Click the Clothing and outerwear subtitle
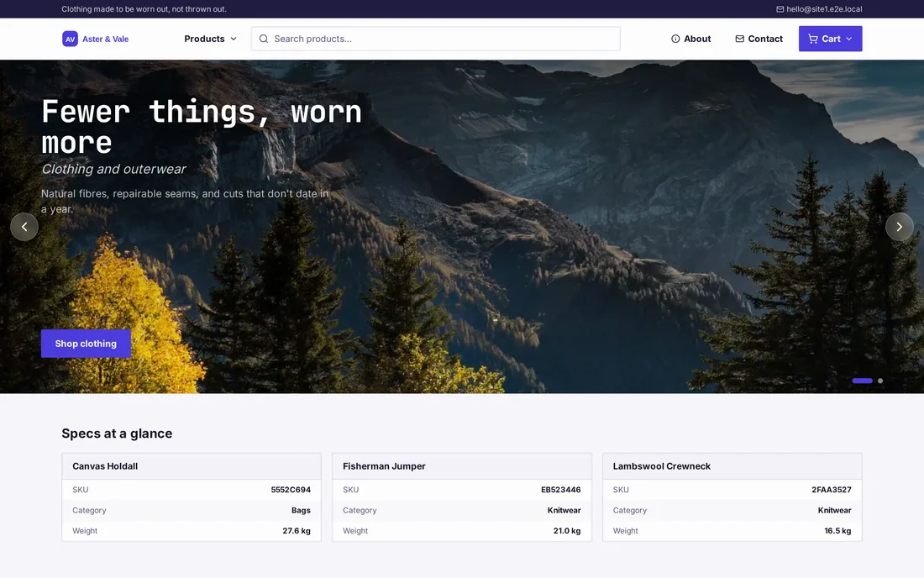The height and width of the screenshot is (578, 924). [113, 169]
